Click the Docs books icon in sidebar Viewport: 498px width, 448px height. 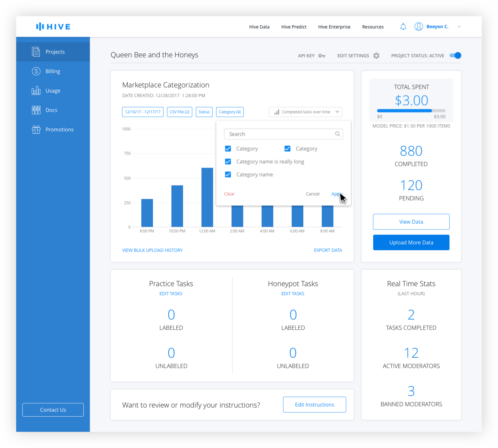pos(36,110)
